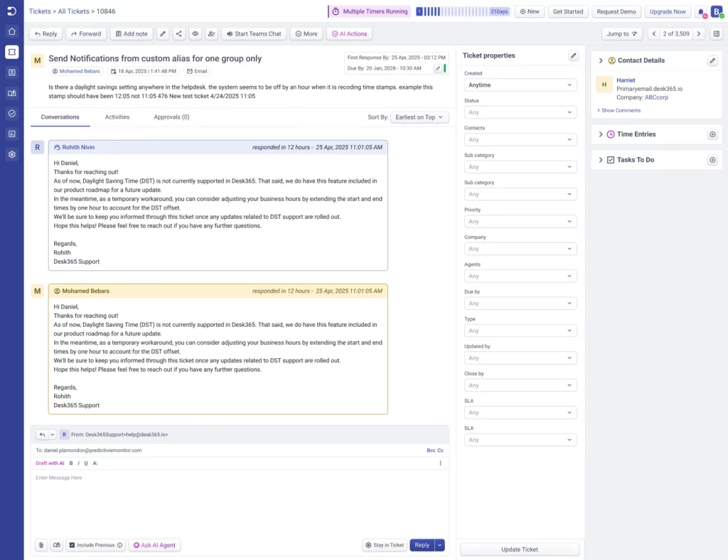Viewport: 728px width, 560px height.
Task: Click the edit pencil icon in the toolbar
Action: click(163, 33)
